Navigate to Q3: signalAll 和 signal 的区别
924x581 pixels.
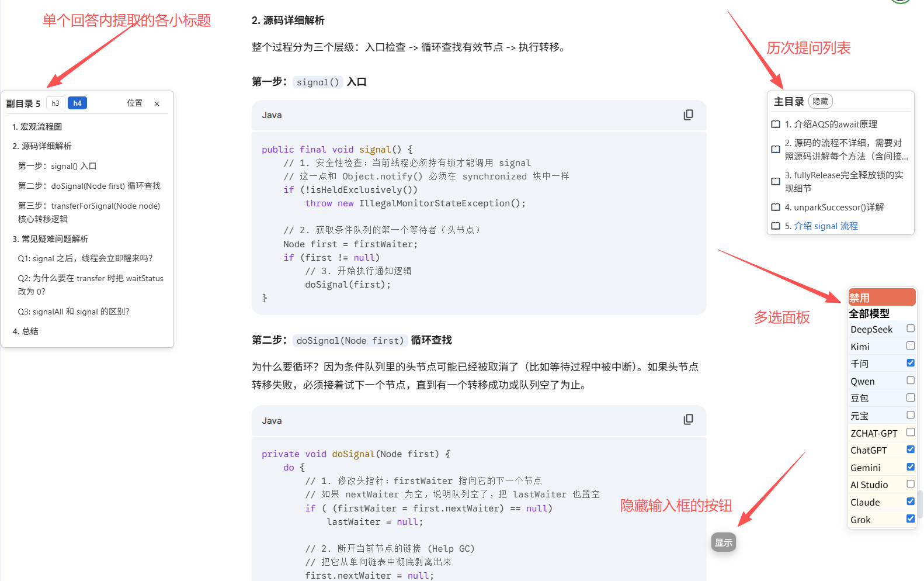click(x=74, y=312)
